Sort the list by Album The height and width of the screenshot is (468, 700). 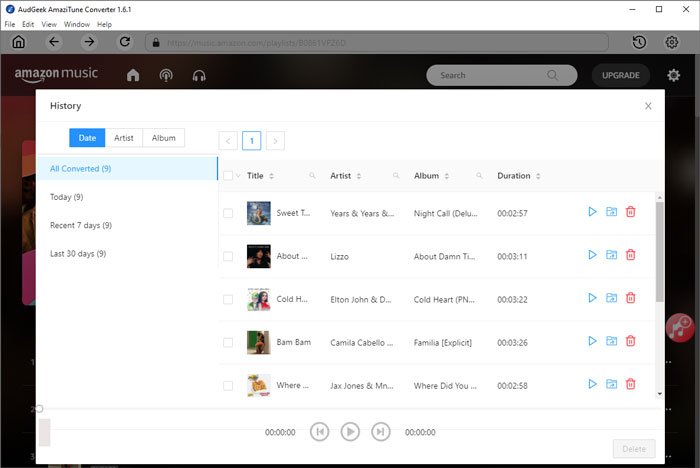(446, 176)
